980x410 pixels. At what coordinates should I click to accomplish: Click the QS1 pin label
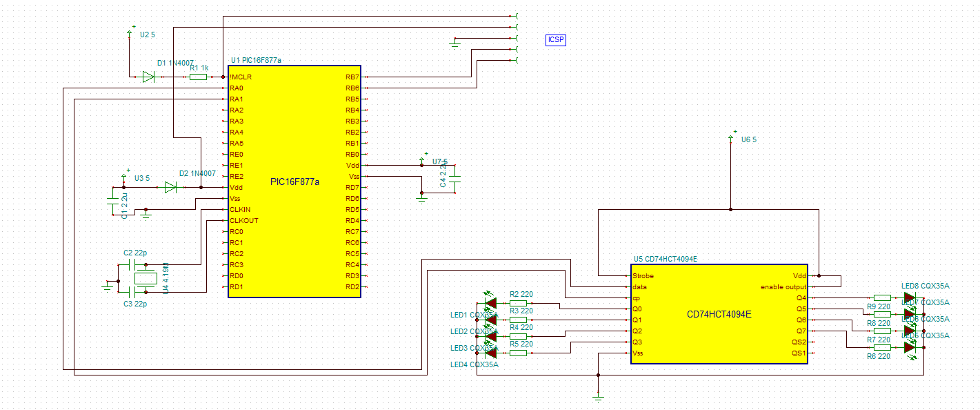coord(799,353)
